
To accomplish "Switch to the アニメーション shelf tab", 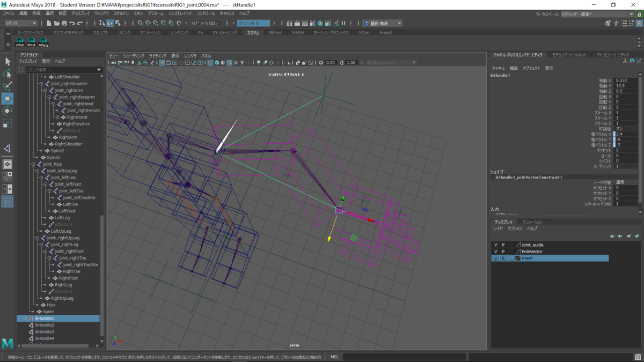I will tap(150, 33).
